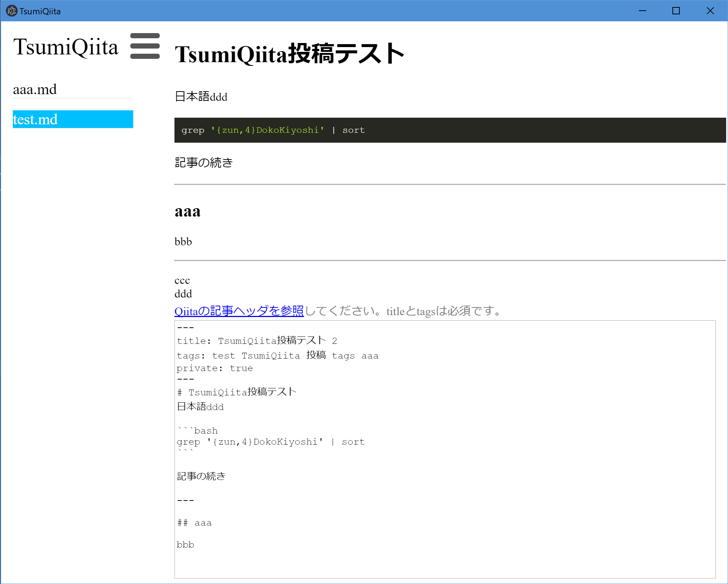Screen dimensions: 728x584
Task: Select aaa.md in the file list
Action: pos(35,89)
